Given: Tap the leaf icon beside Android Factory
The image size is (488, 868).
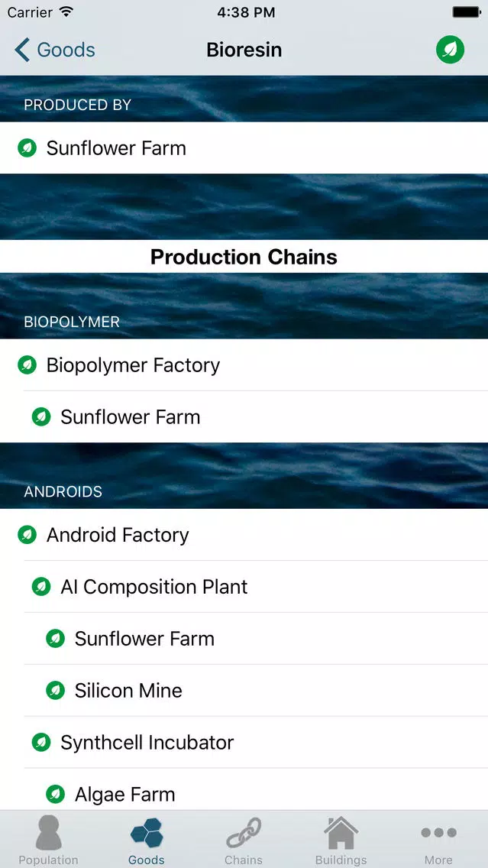Looking at the screenshot, I should click(x=27, y=535).
